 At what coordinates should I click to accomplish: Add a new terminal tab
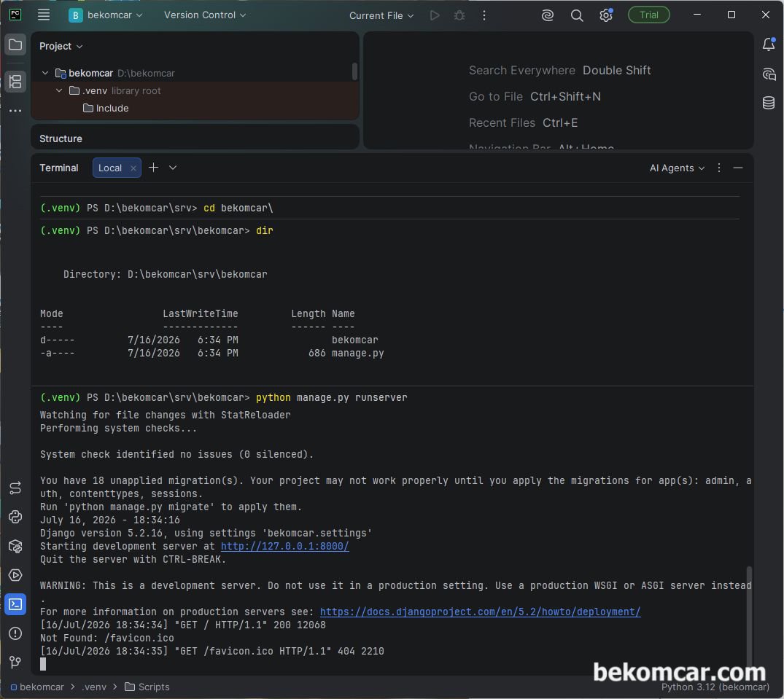[x=153, y=168]
